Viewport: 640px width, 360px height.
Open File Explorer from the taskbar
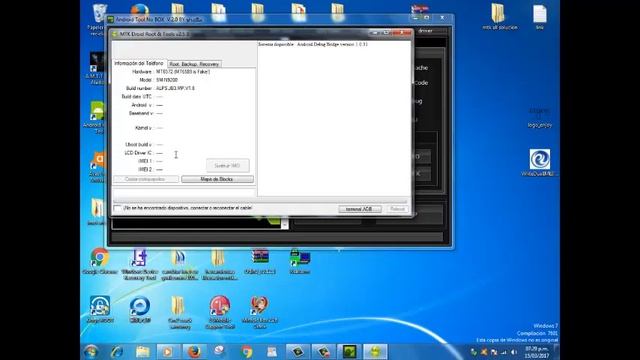tap(143, 351)
